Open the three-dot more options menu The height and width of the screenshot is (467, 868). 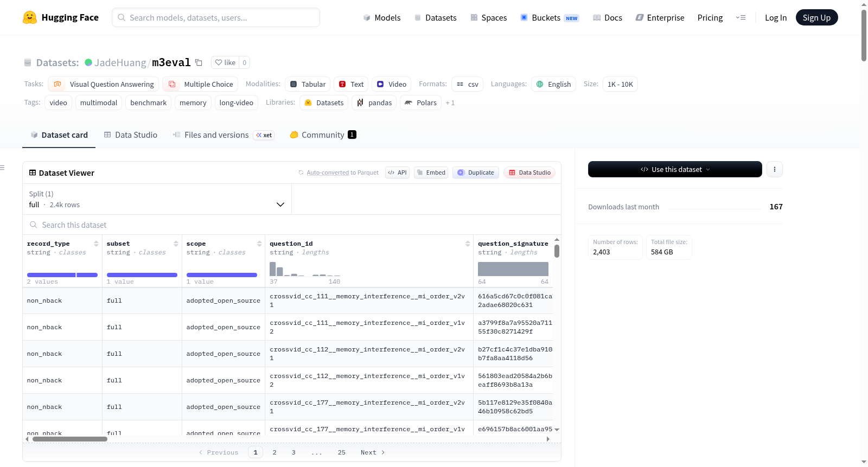(x=775, y=169)
